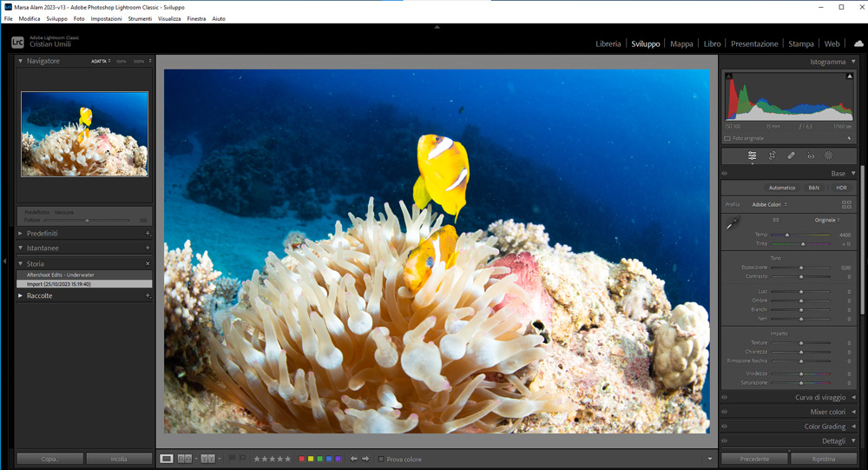Enable the Prova colore checkbox

point(381,459)
